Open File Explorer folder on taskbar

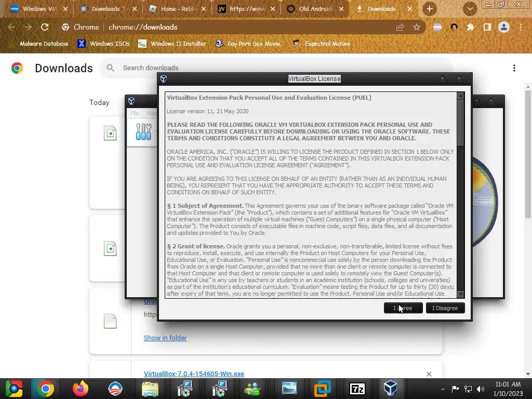(150, 389)
